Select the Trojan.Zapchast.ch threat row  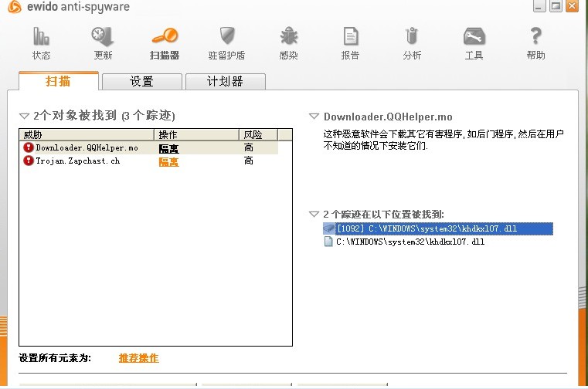click(149, 161)
